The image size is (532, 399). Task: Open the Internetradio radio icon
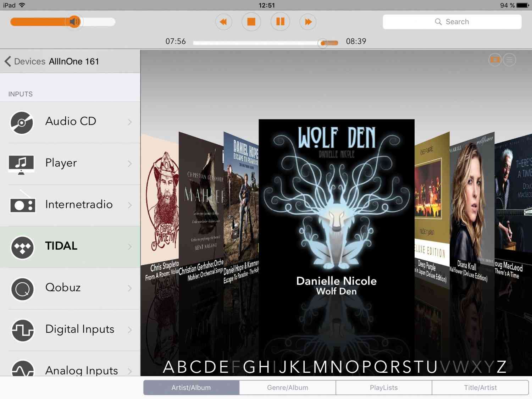point(23,203)
